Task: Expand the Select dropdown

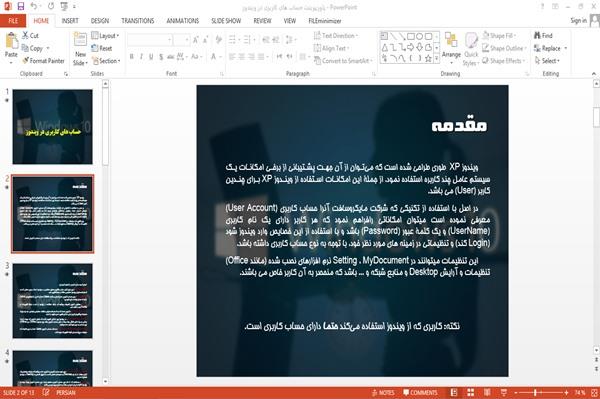Action: pos(547,61)
